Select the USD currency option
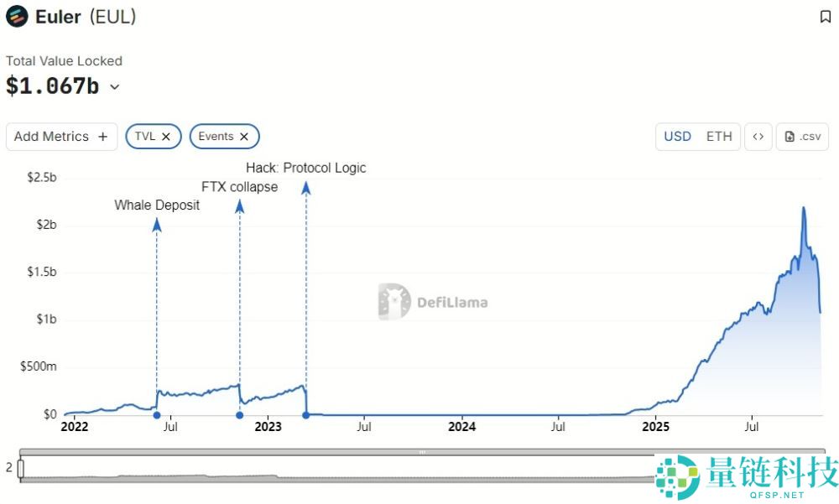Viewport: 839px width, 504px height. tap(677, 136)
